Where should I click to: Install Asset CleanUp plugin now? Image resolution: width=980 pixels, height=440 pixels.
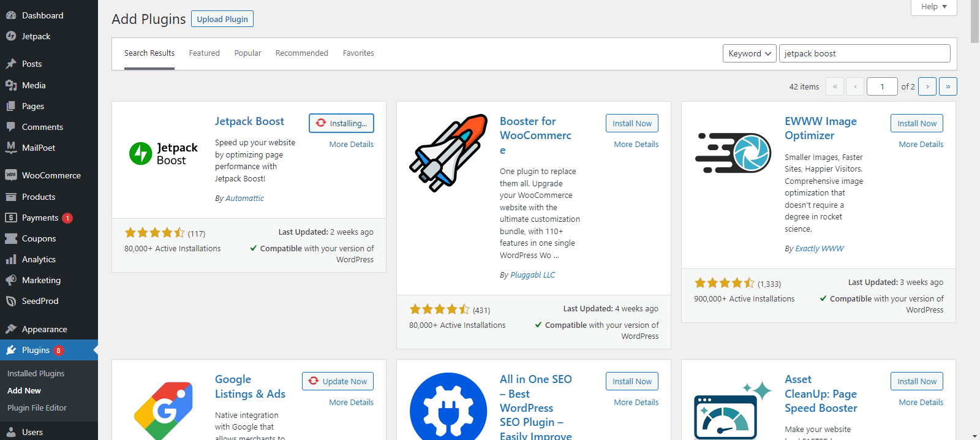pyautogui.click(x=917, y=381)
